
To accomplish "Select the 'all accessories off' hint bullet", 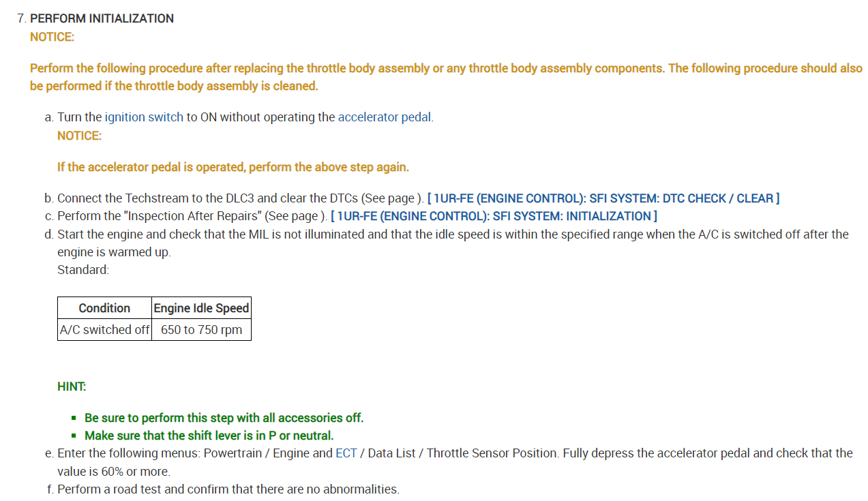I will click(224, 418).
